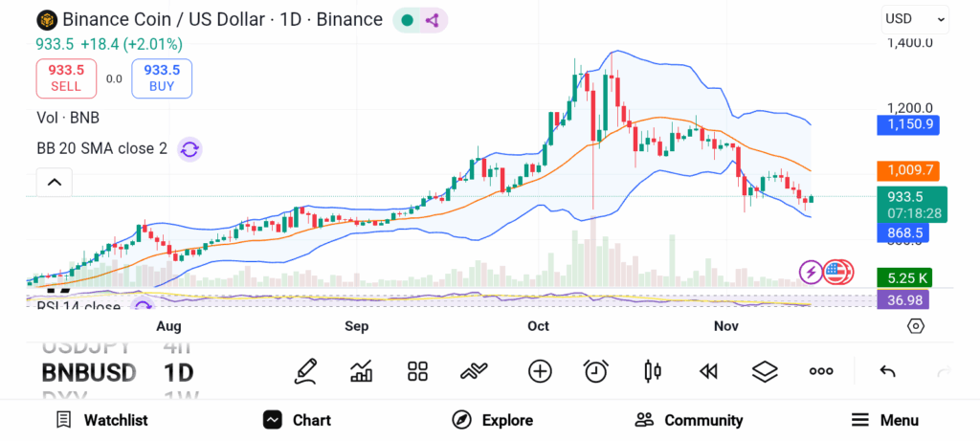
Task: Expand the three-dots more options menu
Action: tap(821, 371)
